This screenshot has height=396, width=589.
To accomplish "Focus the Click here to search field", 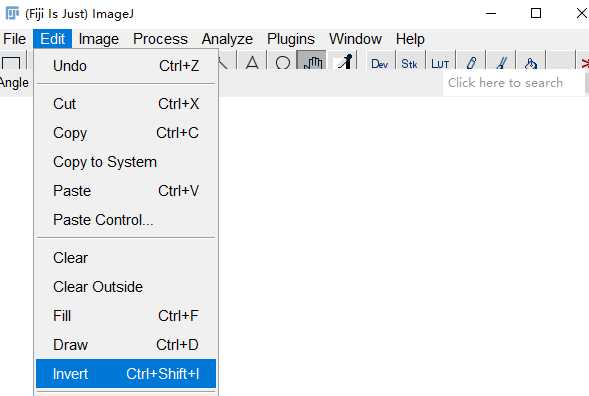I will click(514, 83).
